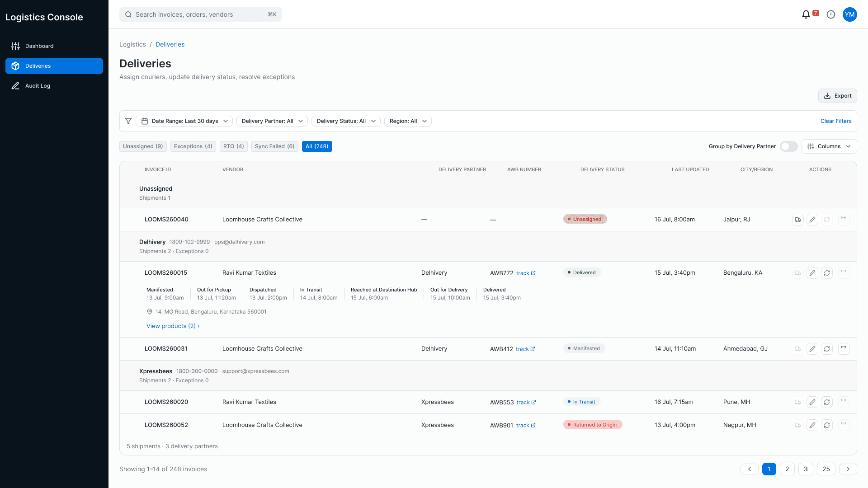868x488 pixels.
Task: Click arrows icon in LOOMS260052 row
Action: pyautogui.click(x=844, y=425)
